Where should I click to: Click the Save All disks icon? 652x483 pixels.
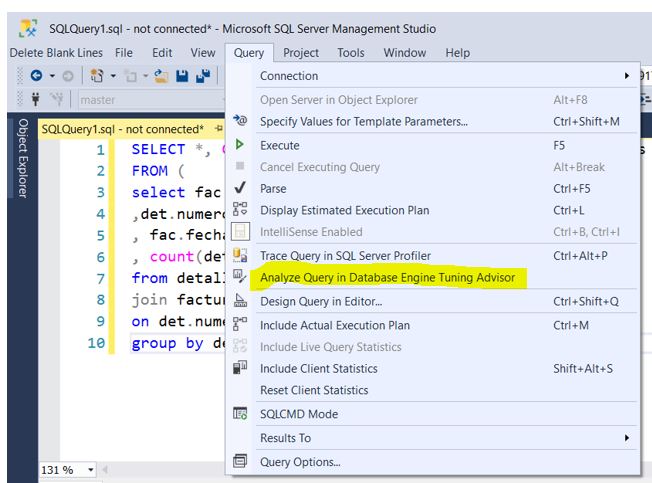203,76
